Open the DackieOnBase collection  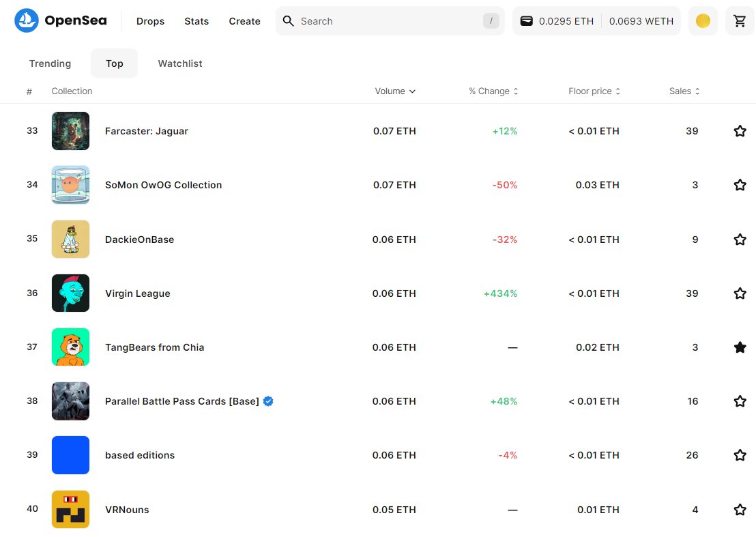pos(139,240)
